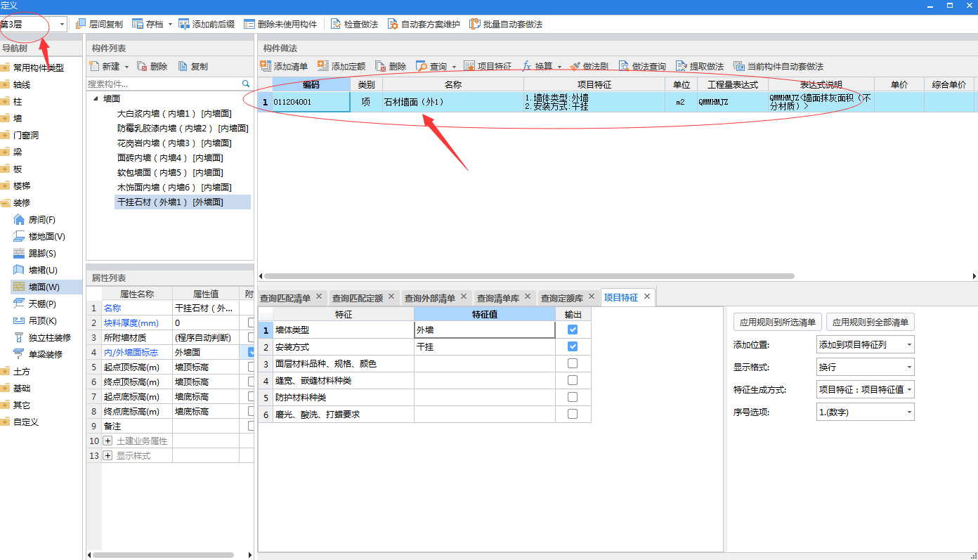
Task: Toggle 输出 checkbox for 墙体类型
Action: point(573,330)
